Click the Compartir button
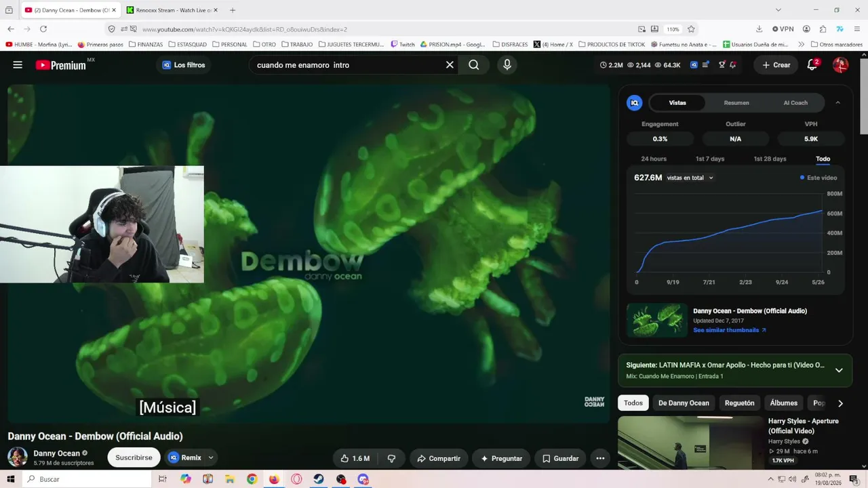 click(439, 458)
